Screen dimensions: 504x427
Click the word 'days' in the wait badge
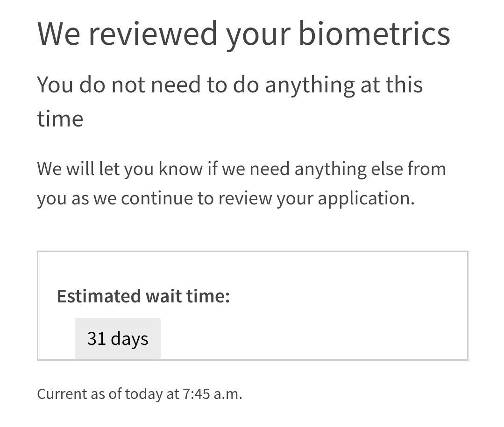click(x=129, y=339)
